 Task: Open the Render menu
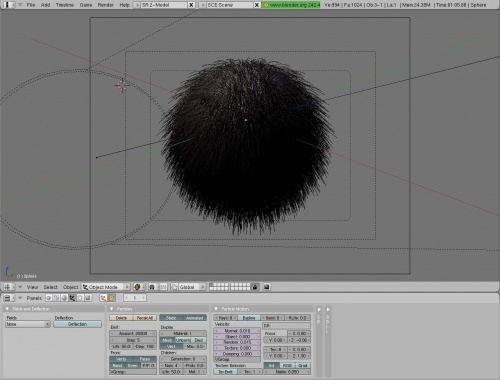(x=106, y=5)
